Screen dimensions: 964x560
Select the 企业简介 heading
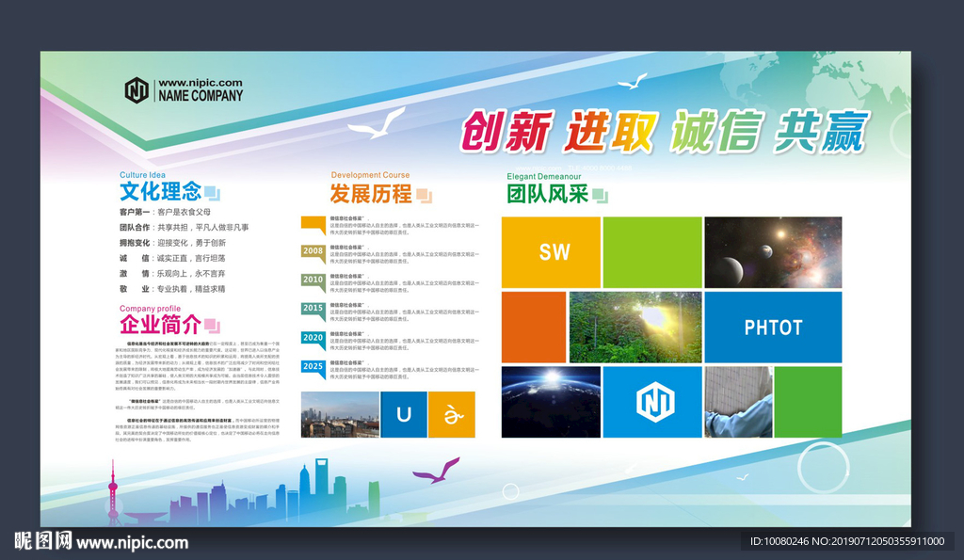click(x=160, y=325)
